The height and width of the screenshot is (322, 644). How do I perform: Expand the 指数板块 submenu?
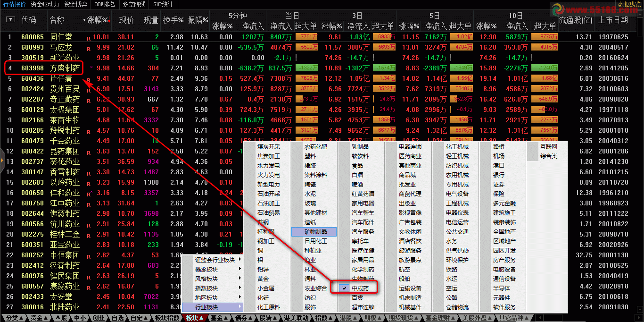(x=212, y=288)
